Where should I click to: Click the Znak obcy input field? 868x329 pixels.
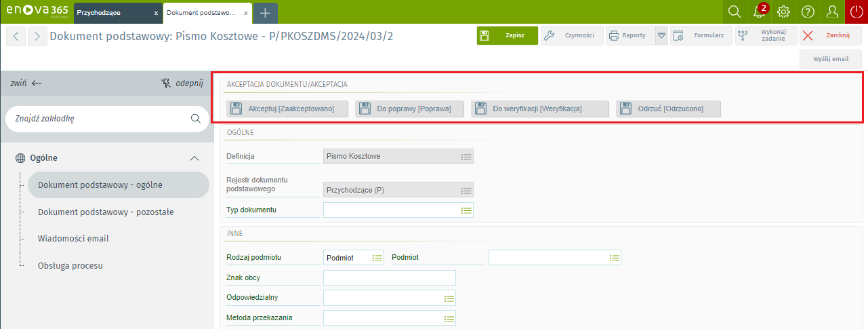click(390, 277)
